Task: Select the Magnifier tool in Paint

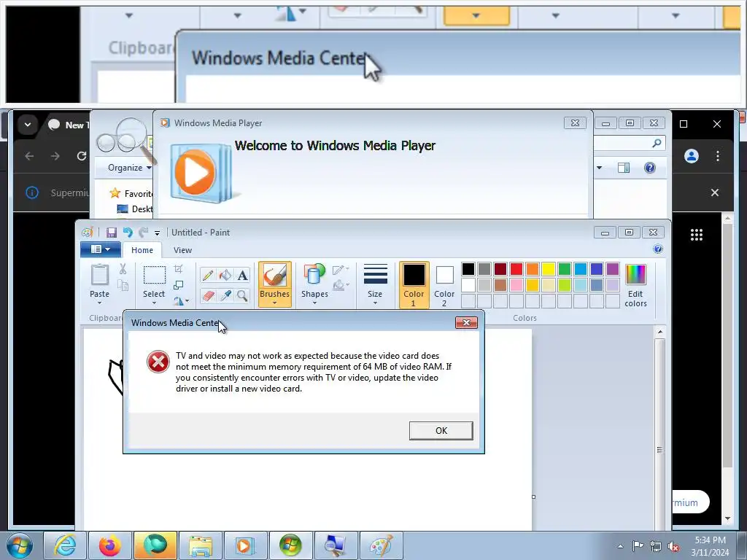Action: pyautogui.click(x=242, y=296)
